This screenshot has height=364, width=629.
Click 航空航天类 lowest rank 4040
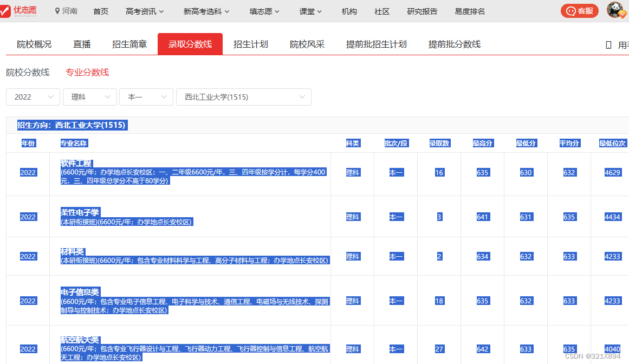pos(613,349)
